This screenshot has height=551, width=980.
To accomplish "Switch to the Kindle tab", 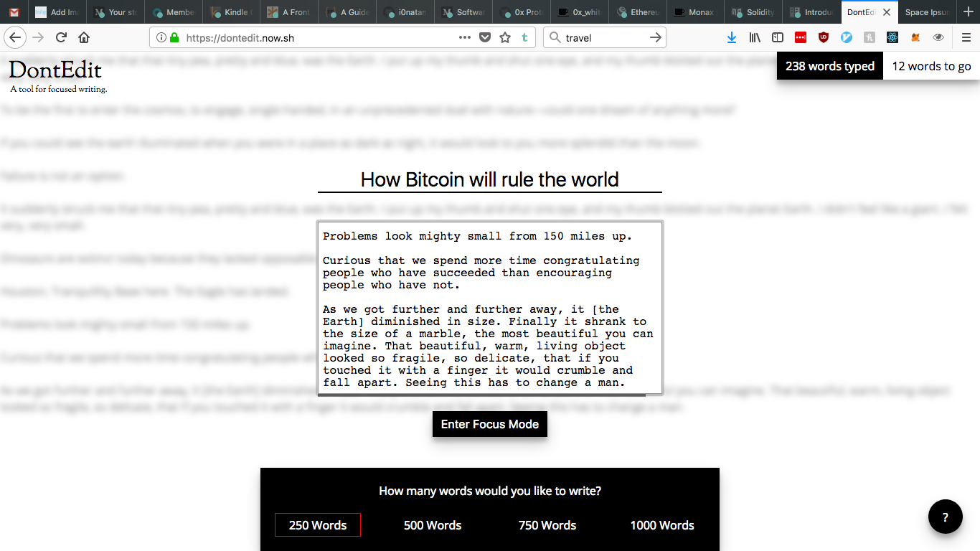I will (232, 12).
